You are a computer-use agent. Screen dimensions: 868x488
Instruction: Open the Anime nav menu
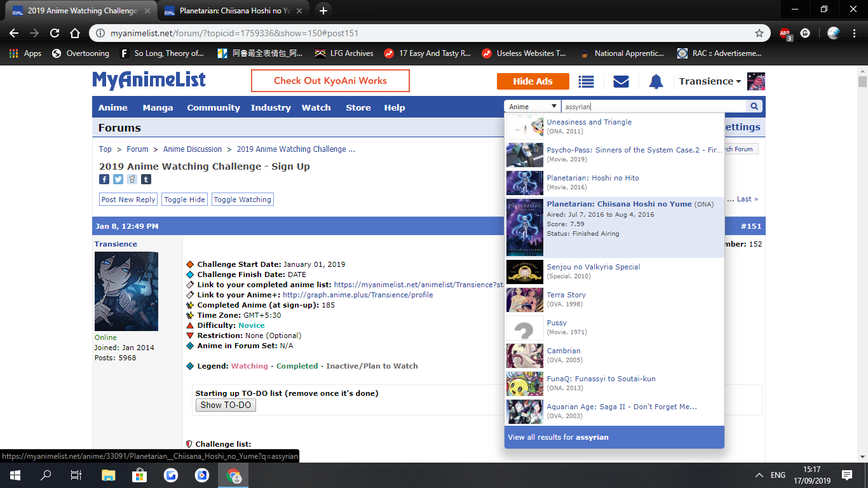(x=113, y=107)
